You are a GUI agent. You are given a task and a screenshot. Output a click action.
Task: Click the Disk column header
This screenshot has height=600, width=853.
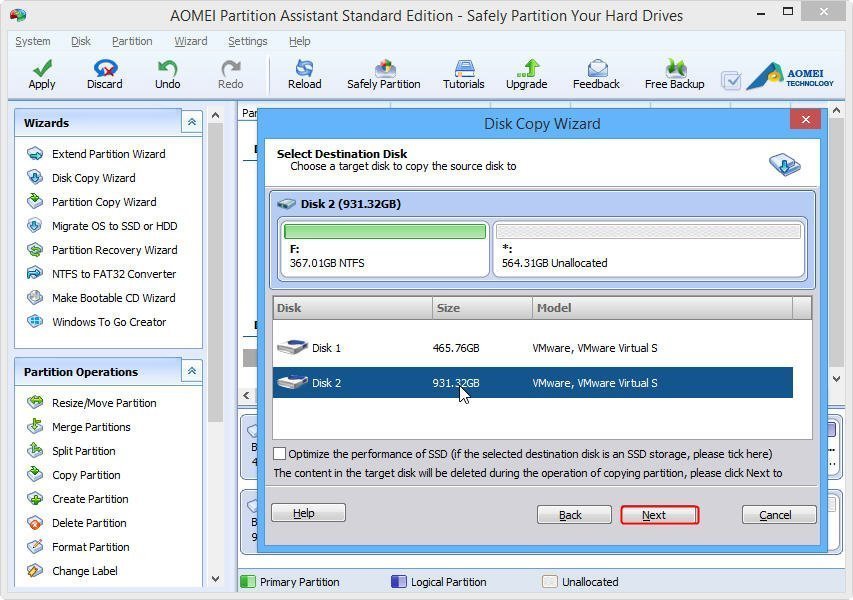click(x=353, y=308)
